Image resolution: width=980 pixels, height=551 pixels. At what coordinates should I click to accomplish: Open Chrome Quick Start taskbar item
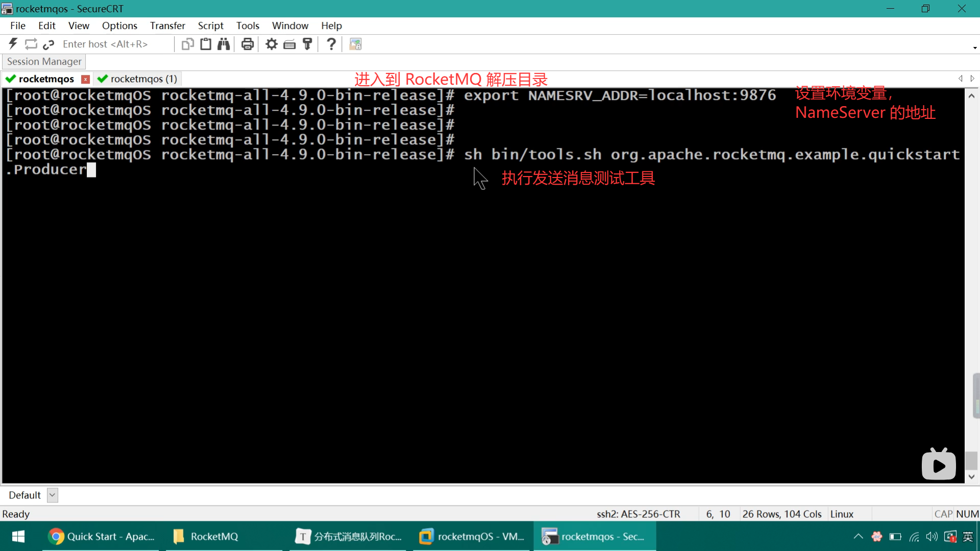pyautogui.click(x=101, y=536)
